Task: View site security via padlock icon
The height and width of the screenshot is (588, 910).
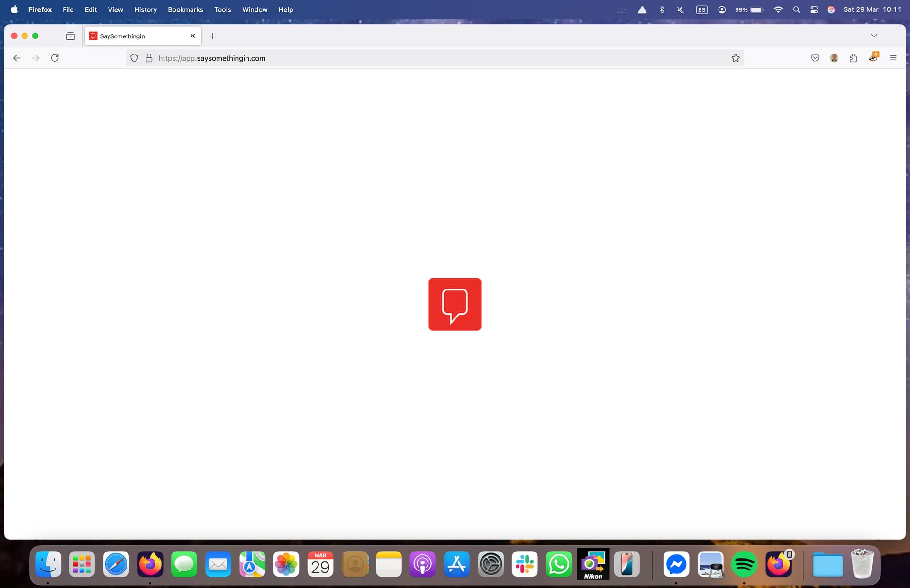Action: pyautogui.click(x=149, y=58)
